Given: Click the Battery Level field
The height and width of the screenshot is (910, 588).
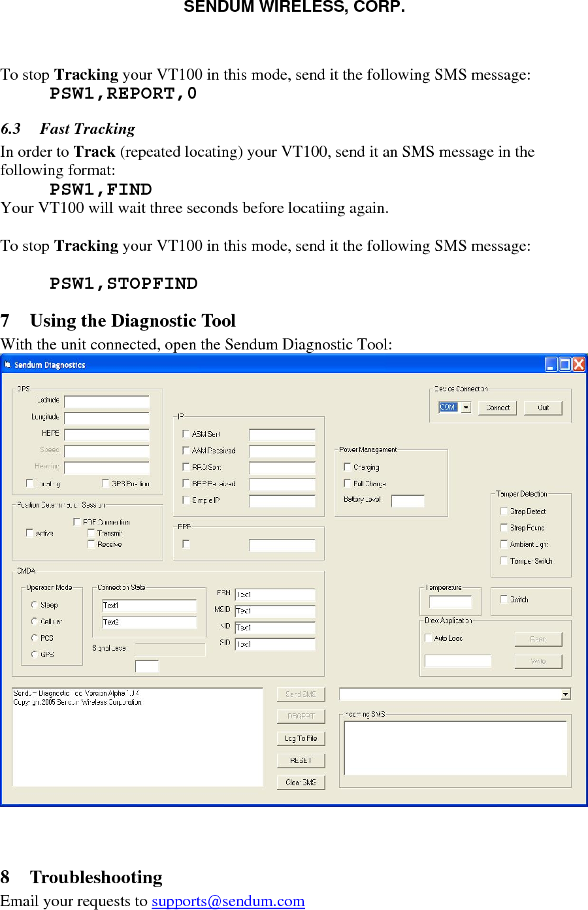Looking at the screenshot, I should [x=408, y=501].
